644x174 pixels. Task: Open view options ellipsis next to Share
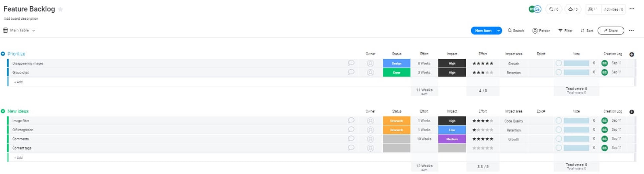(631, 30)
